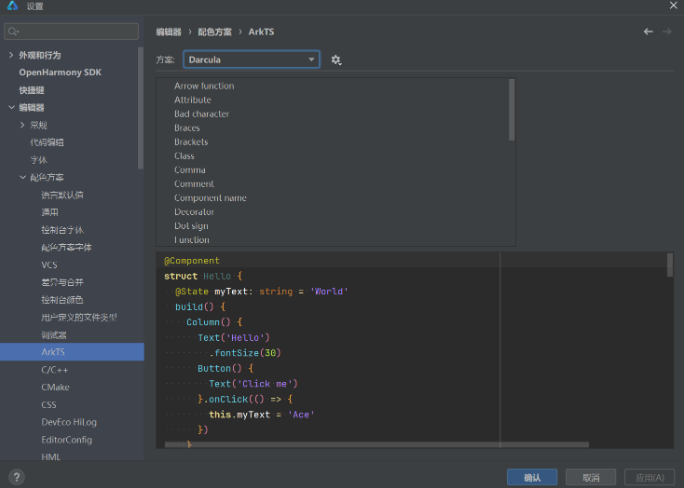This screenshot has height=488, width=684.
Task: Click the attributes list vertical scrollbar
Action: (x=512, y=110)
